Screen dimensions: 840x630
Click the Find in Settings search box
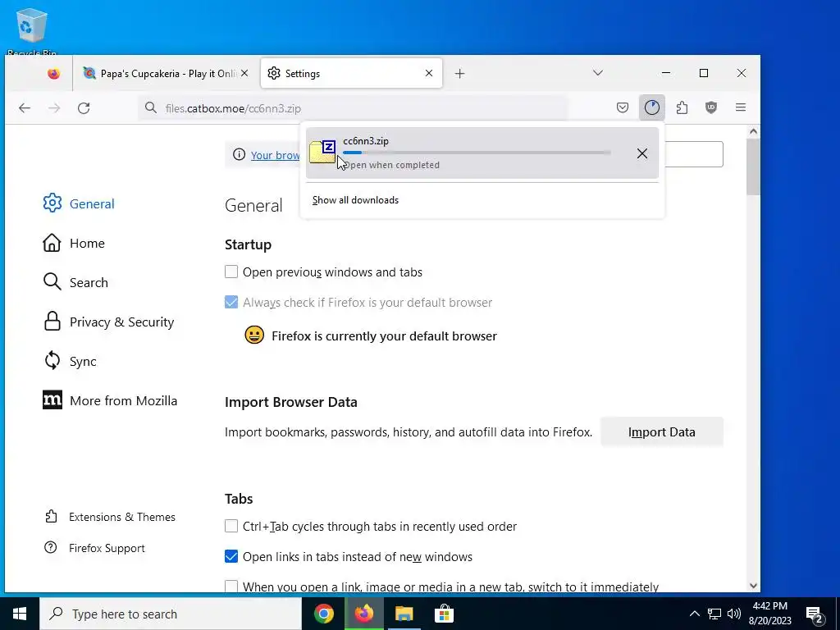click(x=694, y=154)
